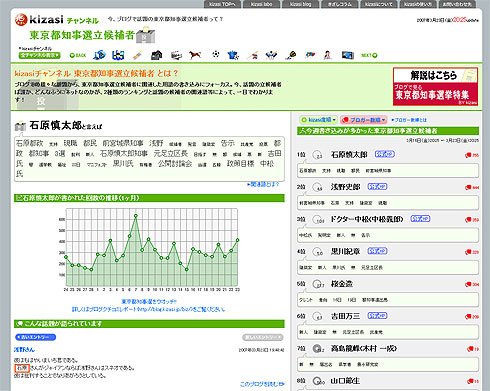
Task: Open second blue channel icon after BACK
Action: [x=118, y=55]
